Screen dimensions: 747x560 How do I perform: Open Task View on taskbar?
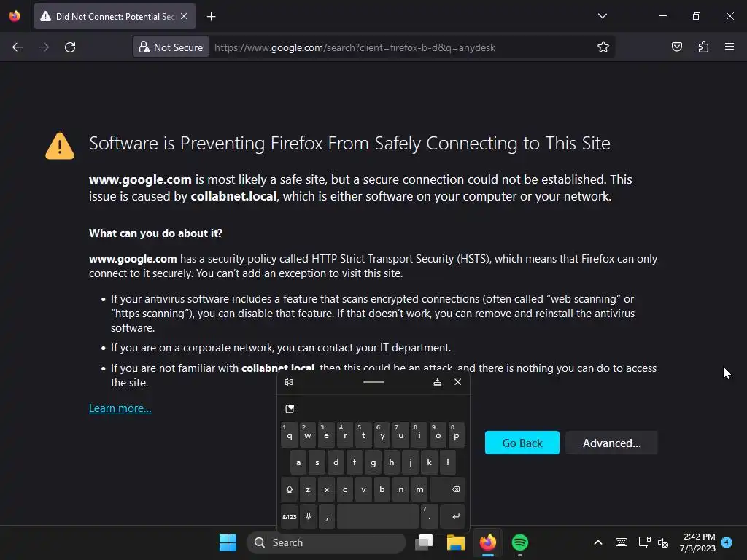pyautogui.click(x=424, y=542)
